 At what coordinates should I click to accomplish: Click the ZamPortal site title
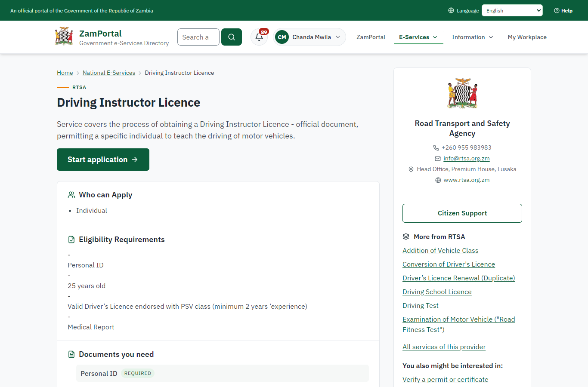tap(100, 34)
